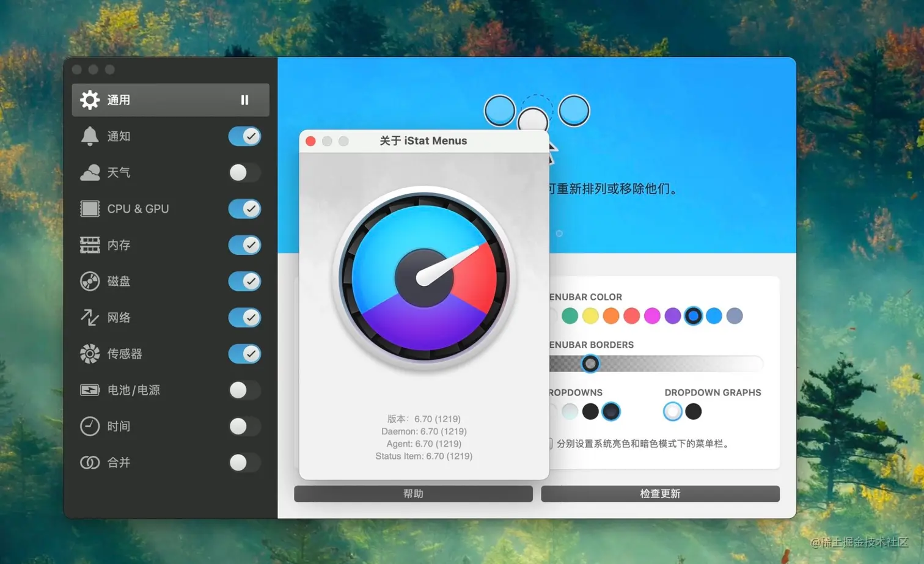Click the left blue circle in header
Viewport: 924px width, 564px height.
tap(500, 111)
